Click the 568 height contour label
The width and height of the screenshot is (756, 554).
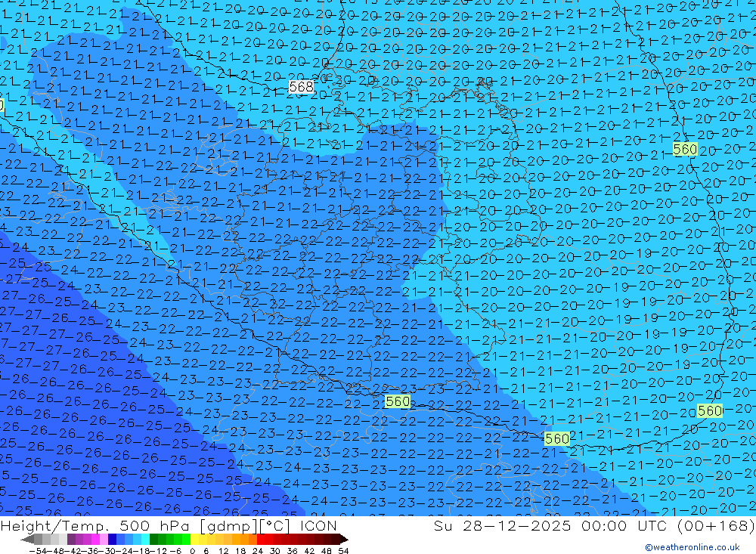pyautogui.click(x=302, y=87)
